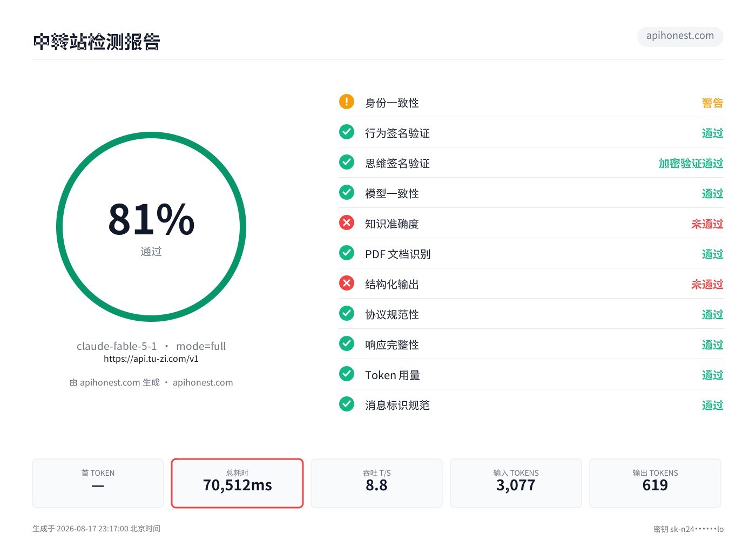
Task: Click the green check icon for 模型一致性
Action: click(347, 192)
